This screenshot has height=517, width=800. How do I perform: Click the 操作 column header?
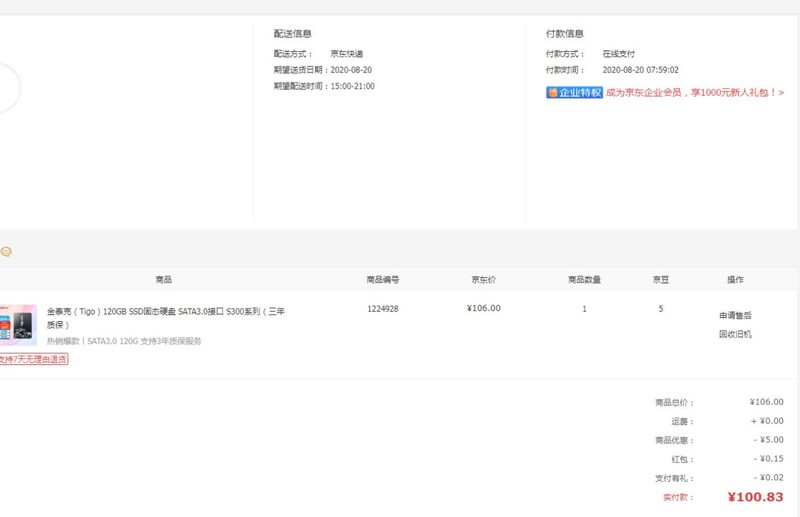click(735, 280)
